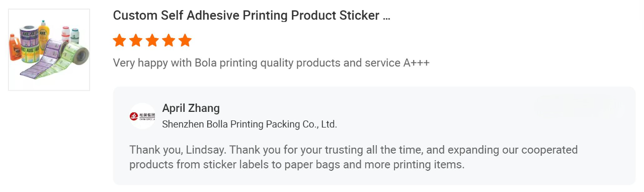Screen dimensions: 644x192
Task: Select the fourth orange rating star
Action: point(169,40)
